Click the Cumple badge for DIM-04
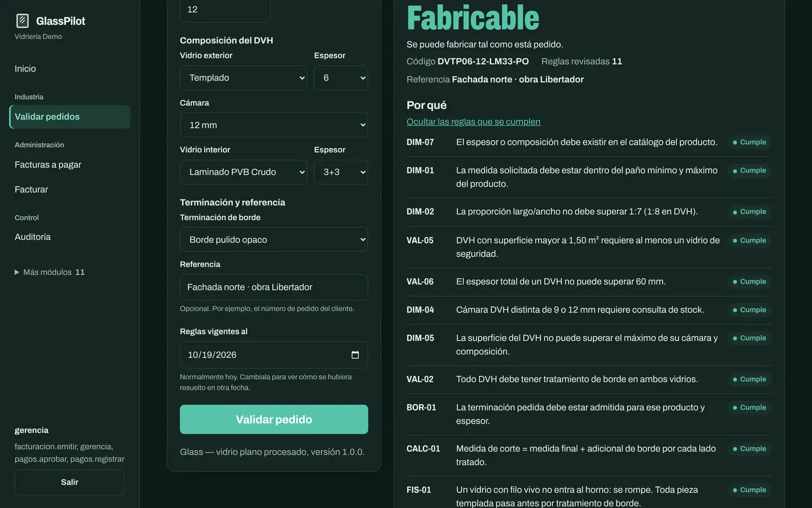Screen dimensions: 812x508 click(x=749, y=310)
